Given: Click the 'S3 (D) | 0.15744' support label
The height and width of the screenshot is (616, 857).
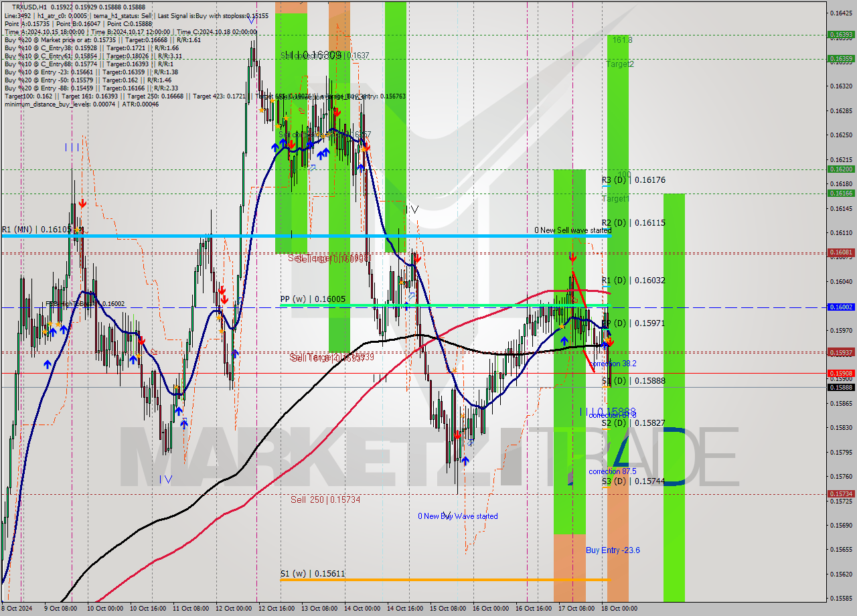Looking at the screenshot, I should (x=633, y=481).
